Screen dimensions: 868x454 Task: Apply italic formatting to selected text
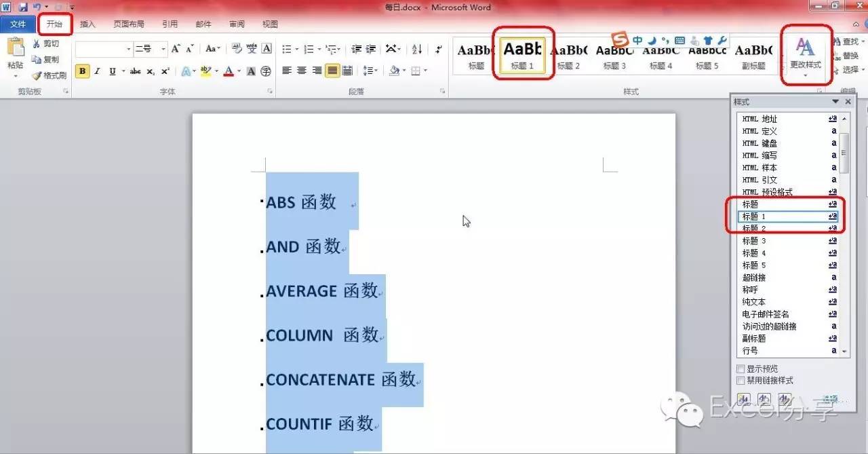[x=97, y=71]
